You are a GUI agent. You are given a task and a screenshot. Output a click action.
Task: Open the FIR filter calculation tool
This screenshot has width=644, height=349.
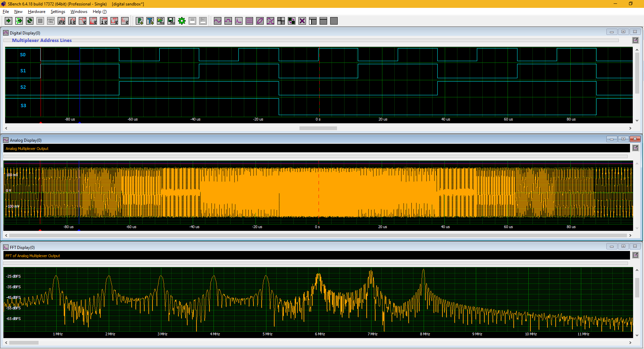click(x=83, y=21)
